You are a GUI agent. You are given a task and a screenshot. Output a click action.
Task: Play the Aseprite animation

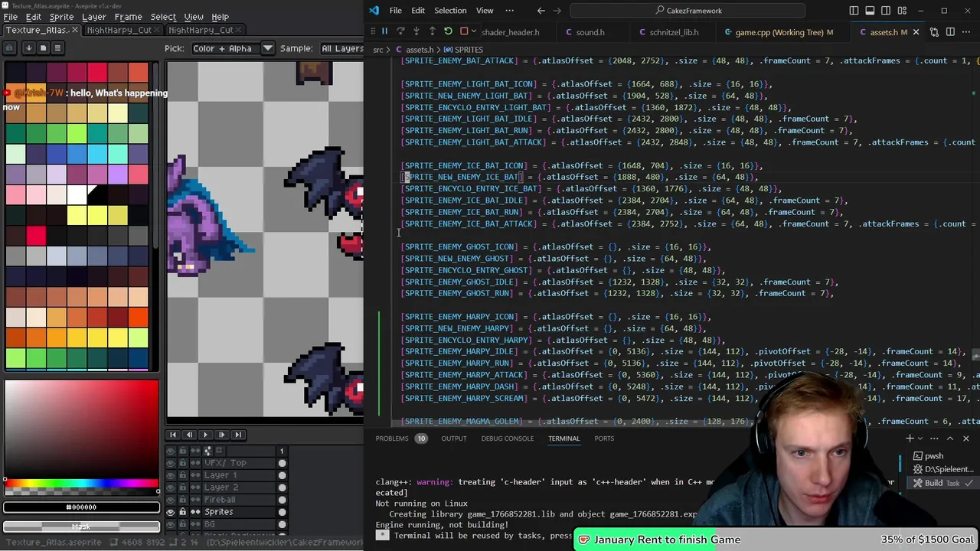point(205,435)
